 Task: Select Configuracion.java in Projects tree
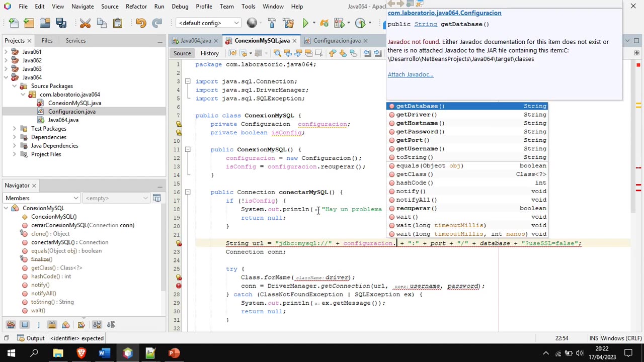point(71,112)
